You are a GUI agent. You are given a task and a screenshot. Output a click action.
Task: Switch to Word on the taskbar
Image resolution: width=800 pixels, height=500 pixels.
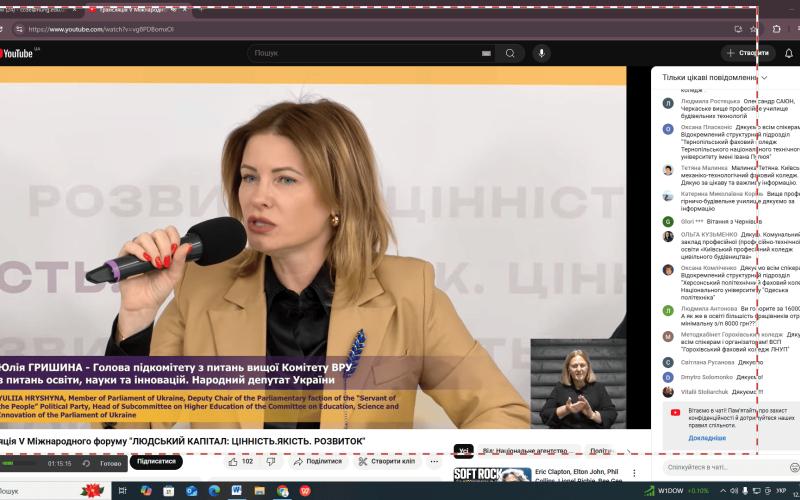tap(237, 491)
